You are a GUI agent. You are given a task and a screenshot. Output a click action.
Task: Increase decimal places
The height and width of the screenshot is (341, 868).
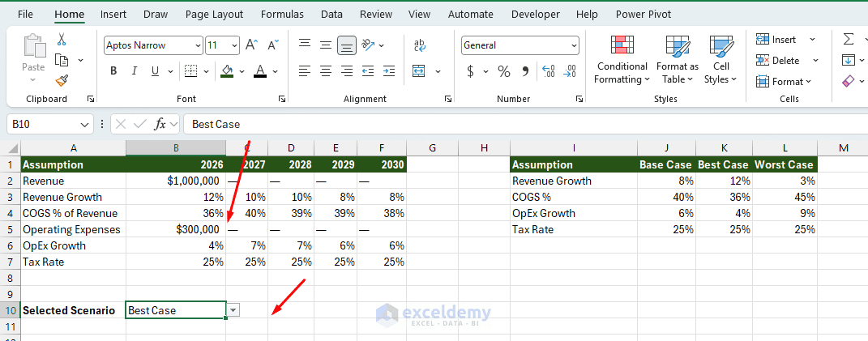click(x=548, y=70)
